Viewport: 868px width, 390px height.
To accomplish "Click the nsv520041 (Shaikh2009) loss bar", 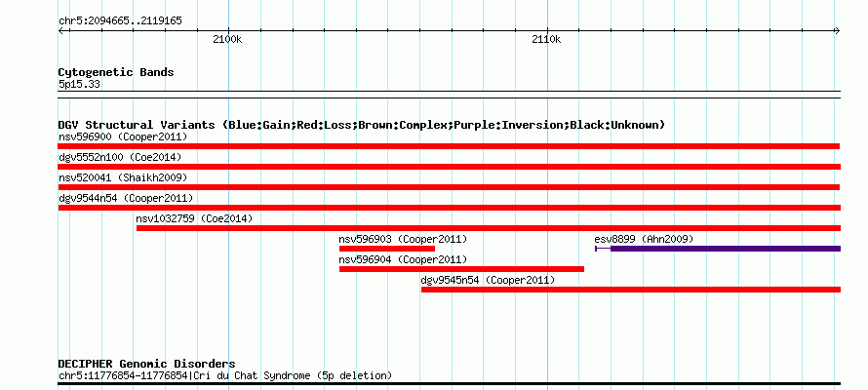I will click(449, 187).
